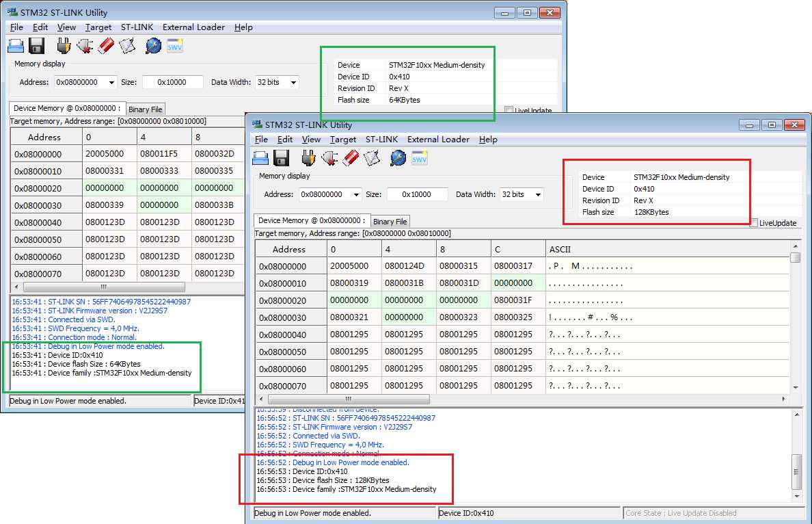Click log panel vertical scrollbar, front window
This screenshot has width=812, height=524.
(797, 454)
